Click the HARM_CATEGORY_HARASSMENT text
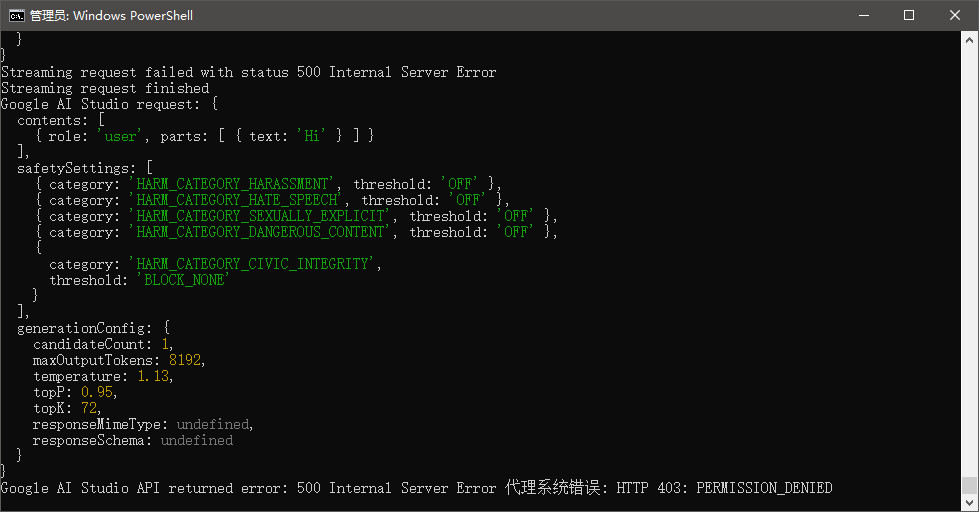979x512 pixels. pos(233,184)
